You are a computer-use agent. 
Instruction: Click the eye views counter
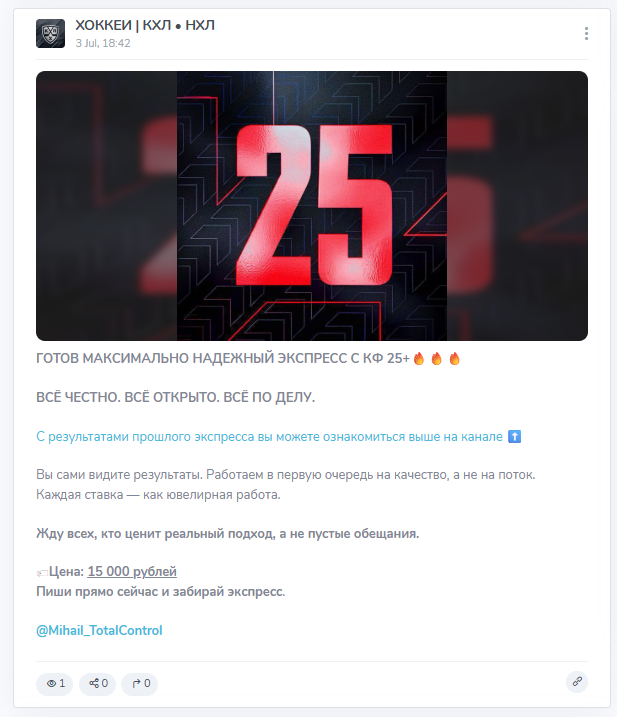pyautogui.click(x=54, y=684)
